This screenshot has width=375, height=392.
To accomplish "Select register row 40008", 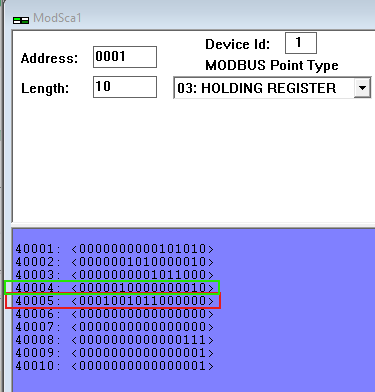I will pos(114,340).
